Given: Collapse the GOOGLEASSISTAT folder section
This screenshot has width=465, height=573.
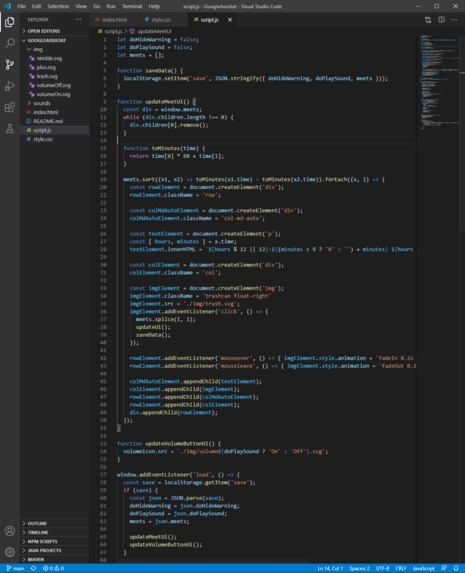Looking at the screenshot, I should pyautogui.click(x=54, y=40).
